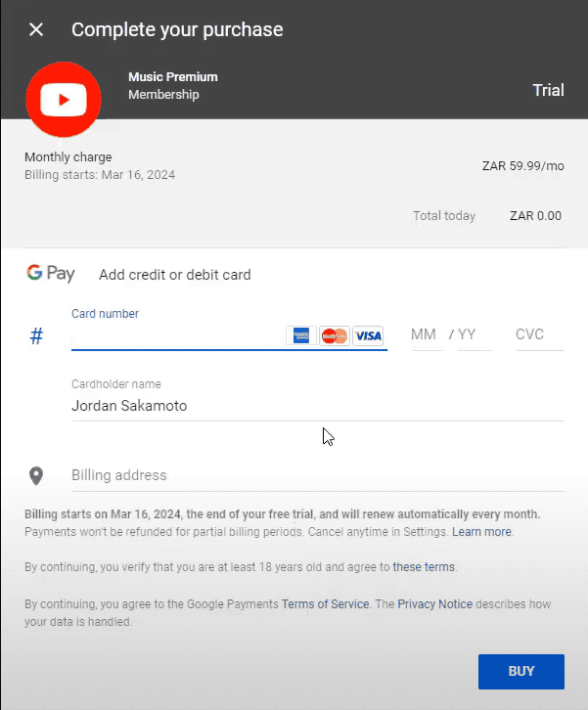Viewport: 588px width, 710px height.
Task: Click the hash card number icon
Action: 36,336
